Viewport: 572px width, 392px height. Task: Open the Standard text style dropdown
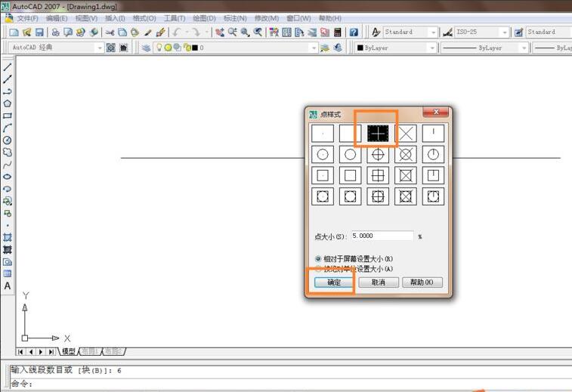point(433,32)
